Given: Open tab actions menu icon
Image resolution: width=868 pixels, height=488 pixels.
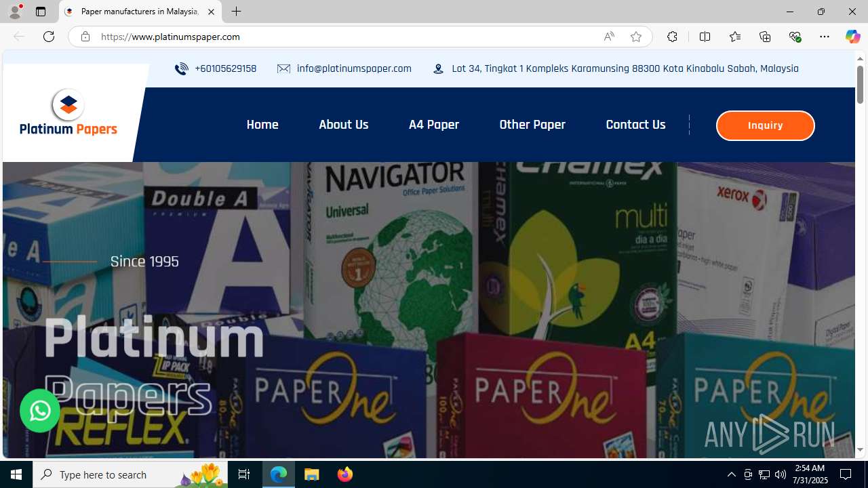Looking at the screenshot, I should 41,12.
